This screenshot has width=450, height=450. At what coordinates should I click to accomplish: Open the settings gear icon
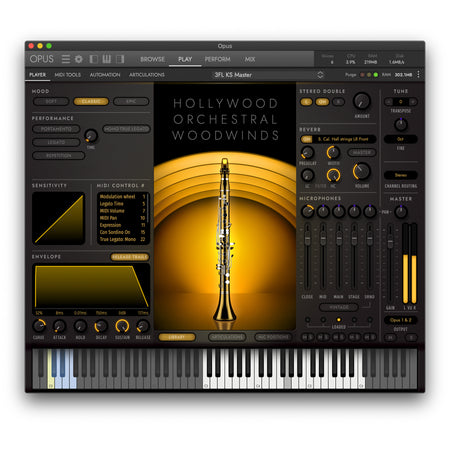(79, 59)
